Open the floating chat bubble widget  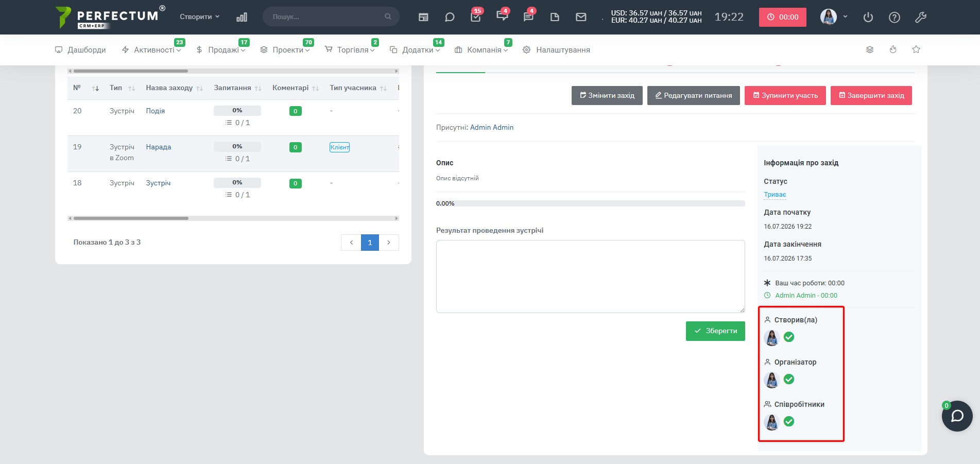[957, 416]
